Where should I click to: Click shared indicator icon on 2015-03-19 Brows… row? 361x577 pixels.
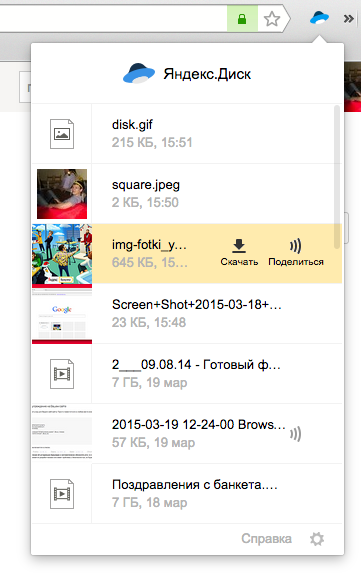point(295,434)
